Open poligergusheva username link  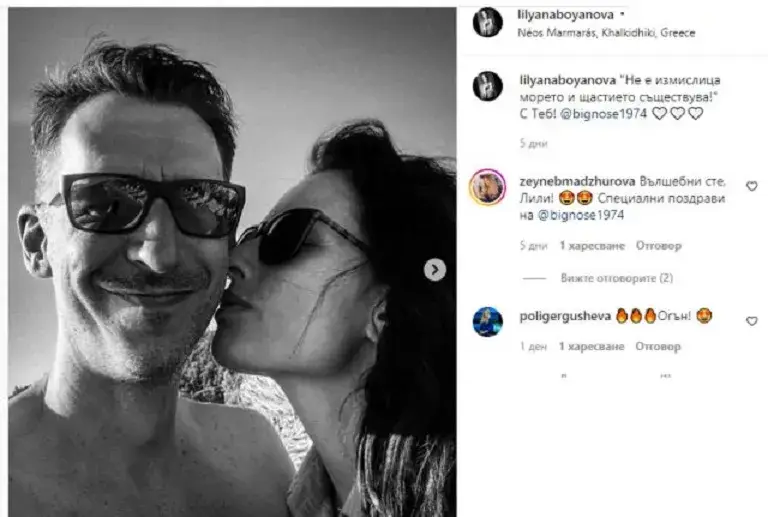click(x=565, y=316)
